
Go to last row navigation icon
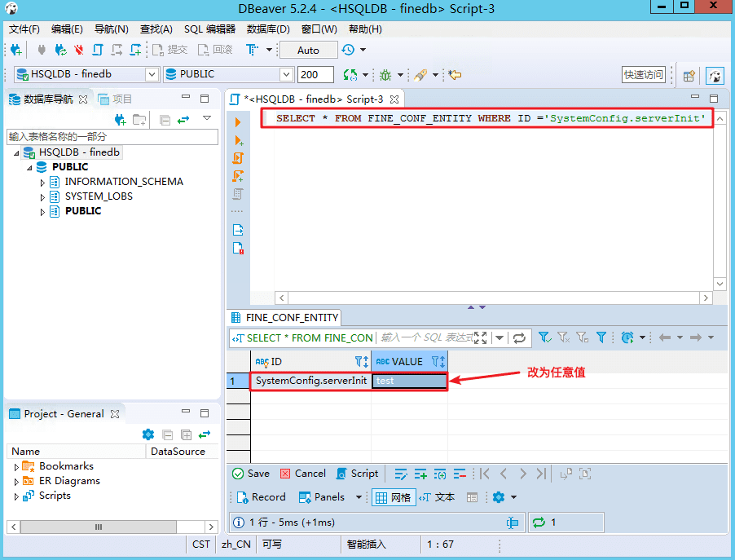click(541, 474)
